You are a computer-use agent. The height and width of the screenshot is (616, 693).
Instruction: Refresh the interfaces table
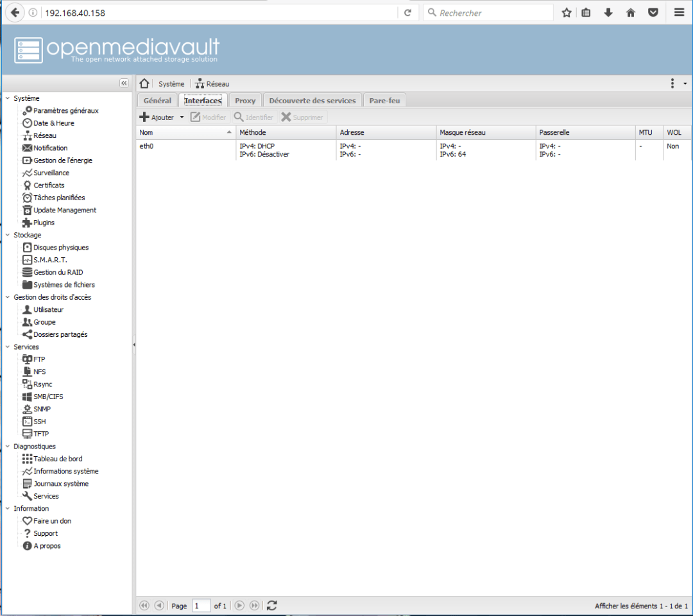[271, 605]
